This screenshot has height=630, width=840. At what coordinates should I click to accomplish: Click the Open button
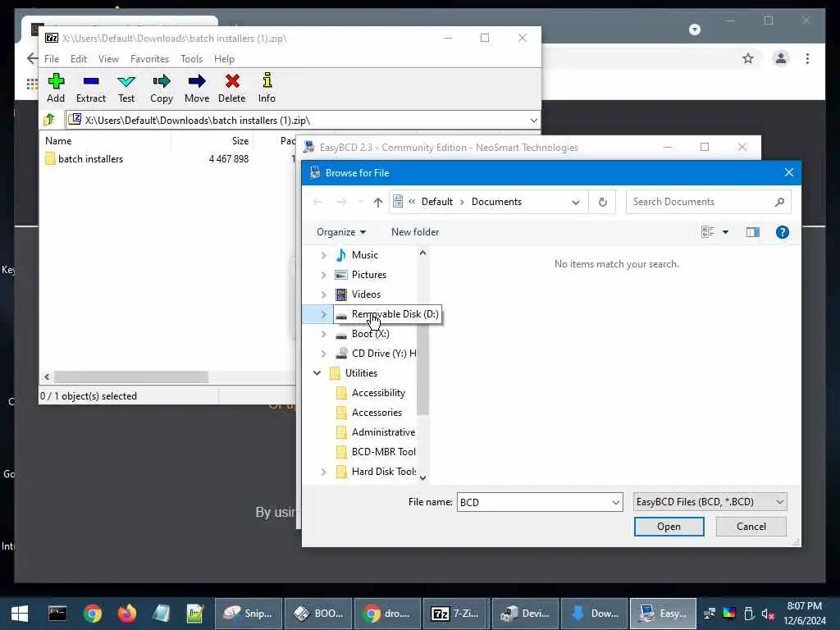pyautogui.click(x=669, y=527)
